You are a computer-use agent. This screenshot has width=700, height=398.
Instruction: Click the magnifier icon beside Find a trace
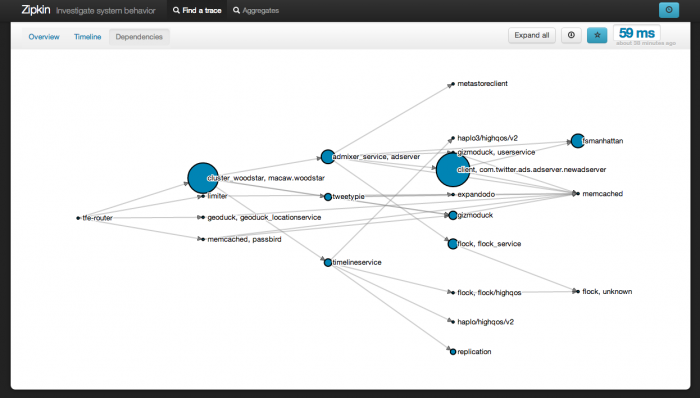coord(176,10)
